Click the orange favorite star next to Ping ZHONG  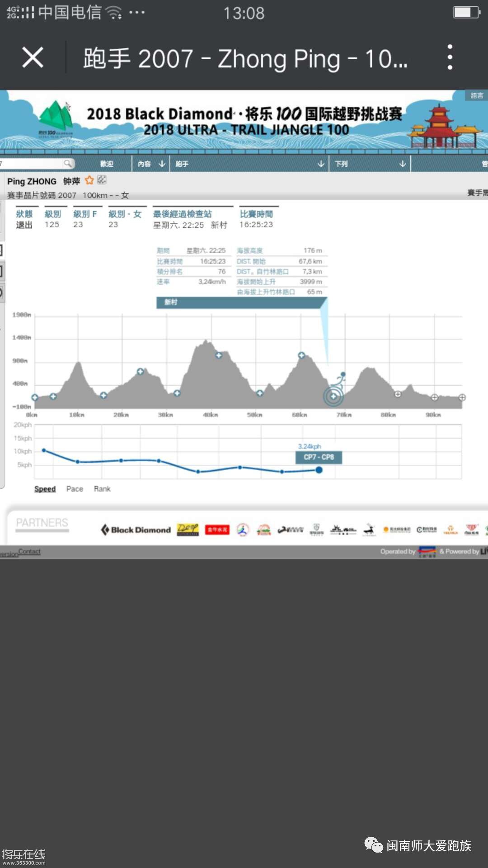click(x=89, y=180)
